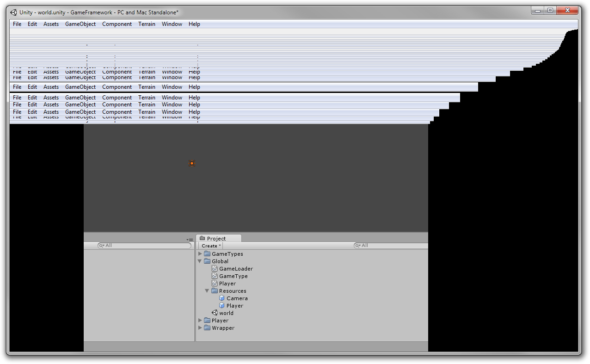This screenshot has width=590, height=364.
Task: Click the GameType script icon
Action: (215, 276)
